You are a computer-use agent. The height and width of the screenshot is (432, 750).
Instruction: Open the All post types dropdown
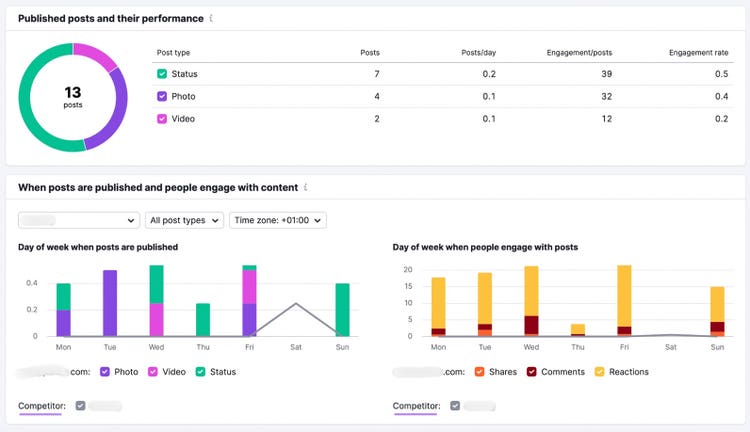tap(184, 220)
